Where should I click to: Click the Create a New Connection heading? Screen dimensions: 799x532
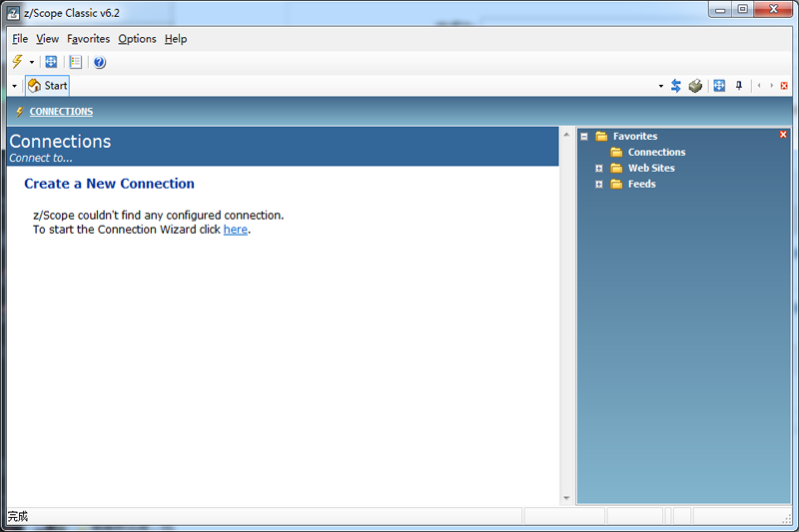(109, 184)
